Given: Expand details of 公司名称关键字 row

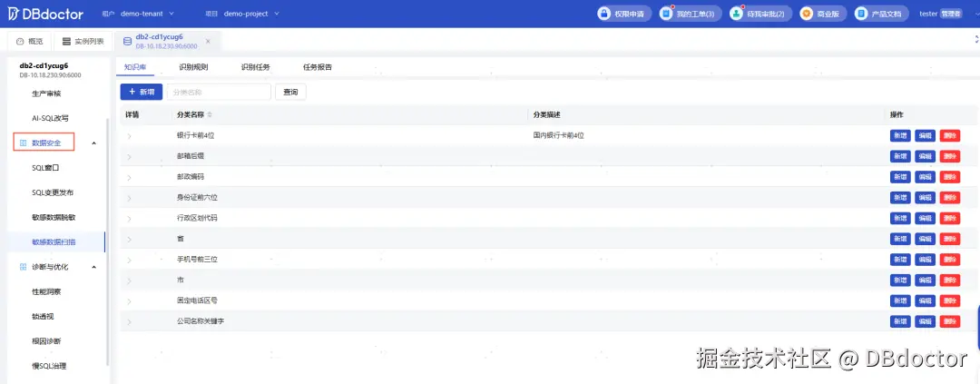Looking at the screenshot, I should pos(130,322).
